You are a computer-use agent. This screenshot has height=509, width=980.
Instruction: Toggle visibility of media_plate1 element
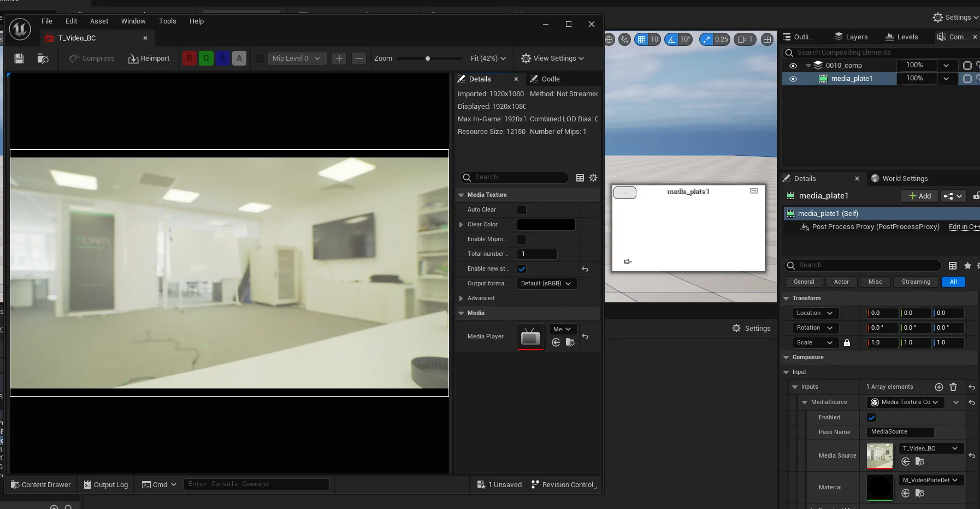point(793,79)
